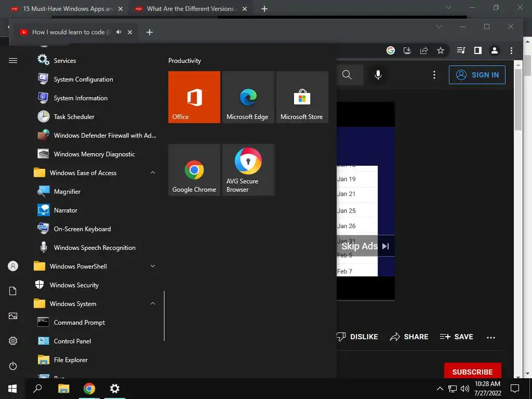Click SHARE under the video

[409, 337]
